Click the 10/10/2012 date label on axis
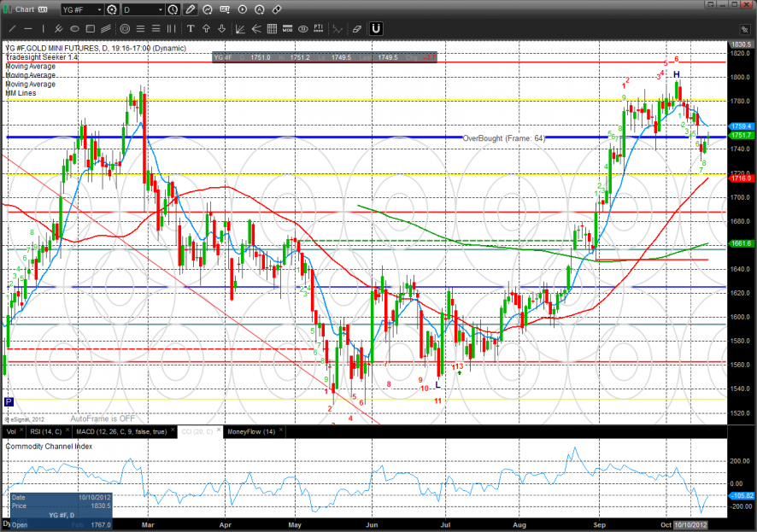 (x=692, y=524)
